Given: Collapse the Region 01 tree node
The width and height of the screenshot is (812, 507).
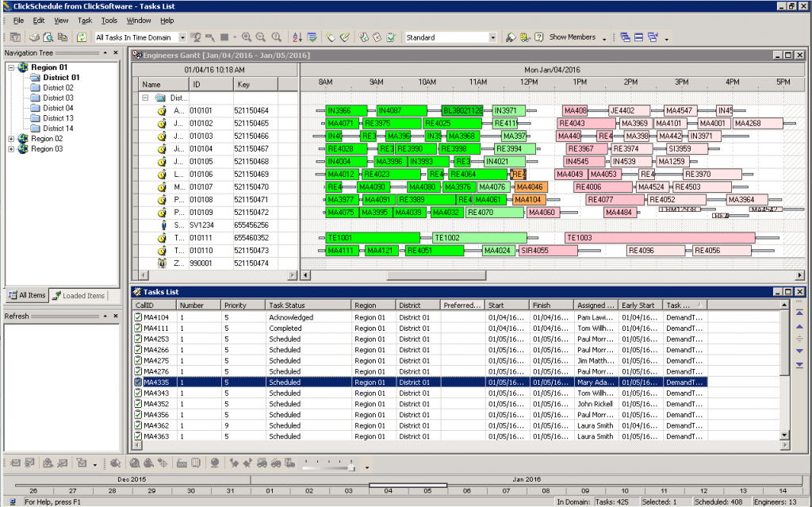Looking at the screenshot, I should click(11, 67).
